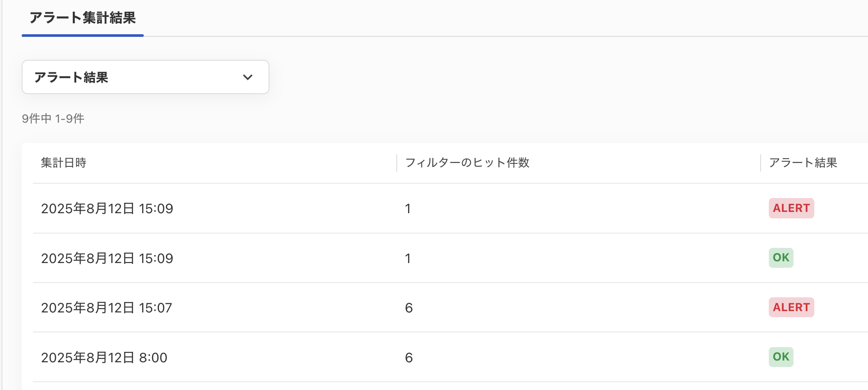
Task: Click the ALERT badge in the top row
Action: (x=791, y=208)
